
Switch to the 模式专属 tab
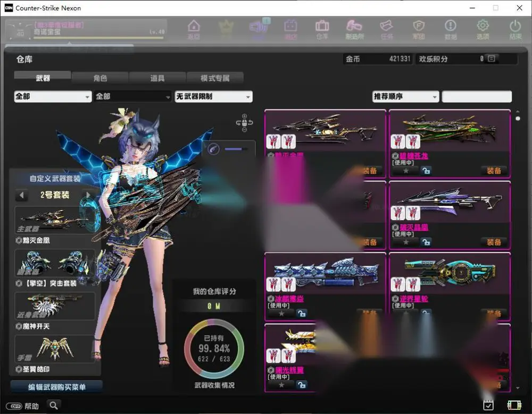[215, 78]
